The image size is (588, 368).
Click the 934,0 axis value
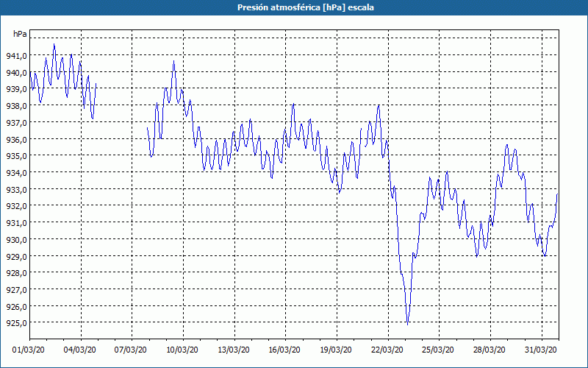pyautogui.click(x=16, y=173)
